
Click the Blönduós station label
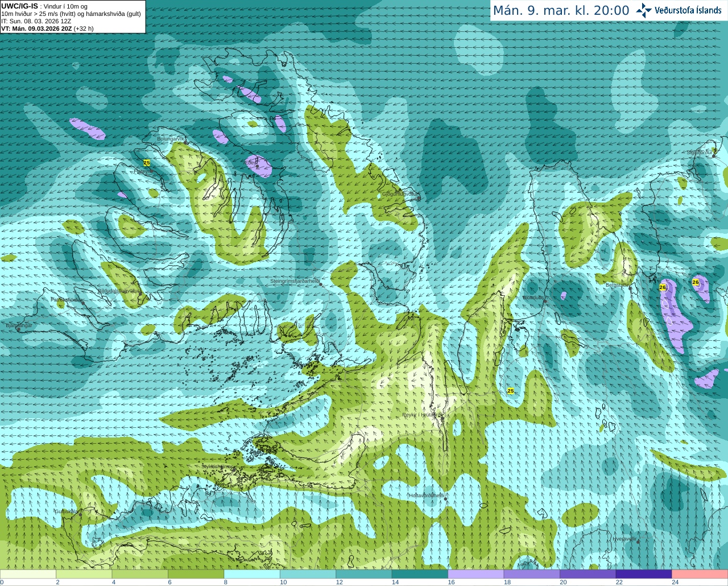pos(533,298)
